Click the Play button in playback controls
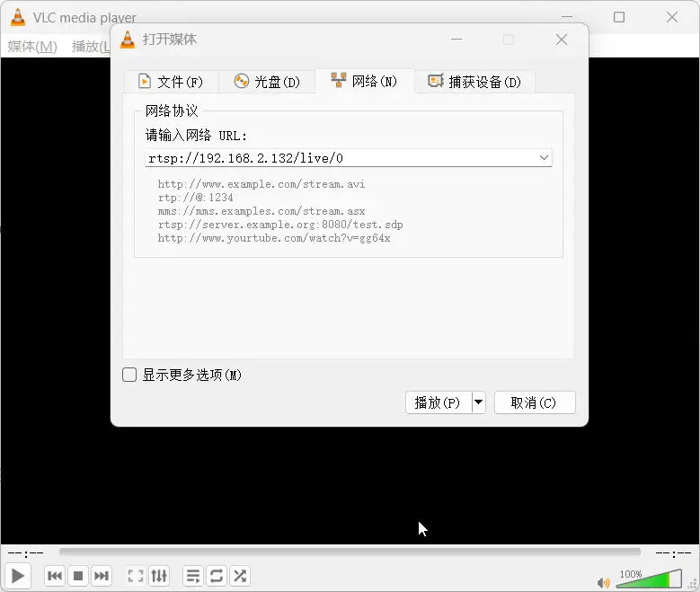700x592 pixels. tap(18, 576)
